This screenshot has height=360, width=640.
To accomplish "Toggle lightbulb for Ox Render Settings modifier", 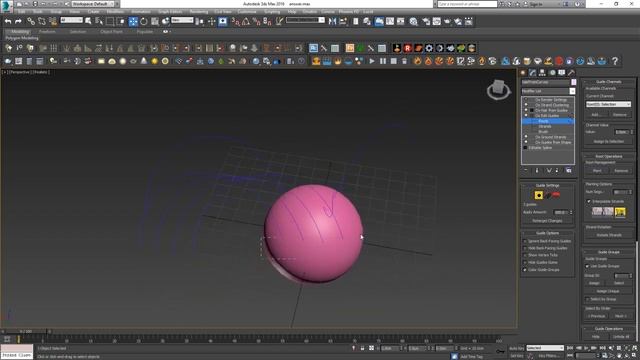I will pyautogui.click(x=526, y=100).
